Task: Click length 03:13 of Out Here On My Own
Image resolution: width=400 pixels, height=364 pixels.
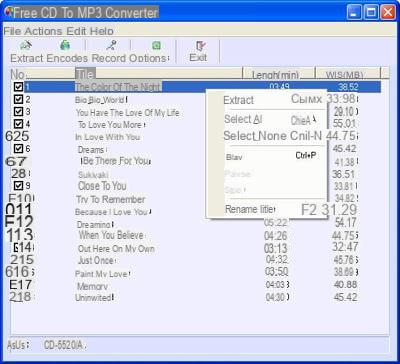Action: coord(275,248)
